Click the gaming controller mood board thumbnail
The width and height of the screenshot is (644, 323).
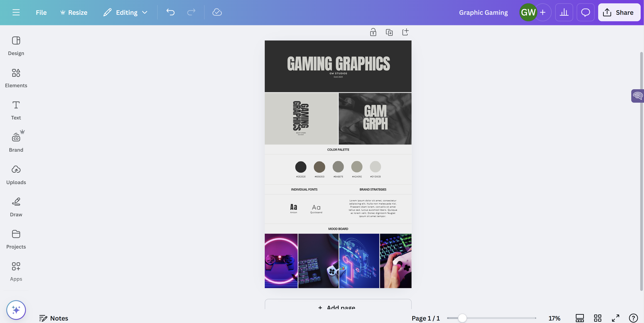(281, 261)
